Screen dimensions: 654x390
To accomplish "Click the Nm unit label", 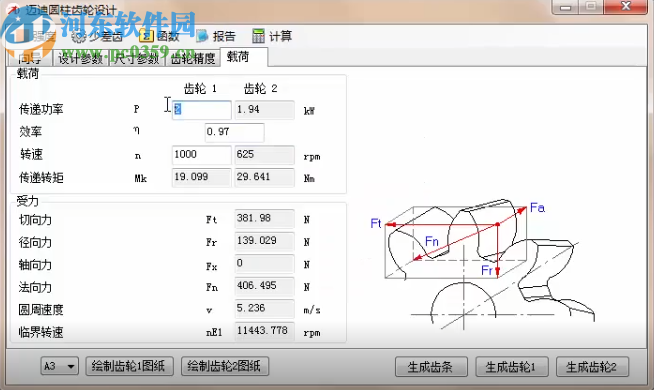I will pos(309,179).
